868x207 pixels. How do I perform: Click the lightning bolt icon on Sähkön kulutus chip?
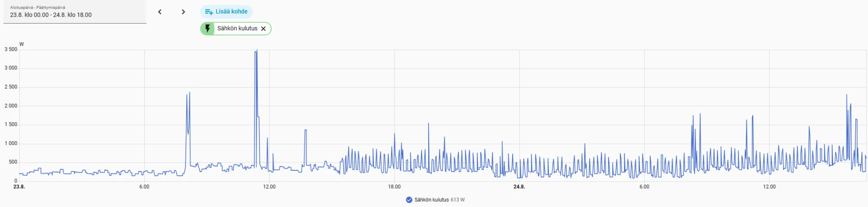coord(208,29)
